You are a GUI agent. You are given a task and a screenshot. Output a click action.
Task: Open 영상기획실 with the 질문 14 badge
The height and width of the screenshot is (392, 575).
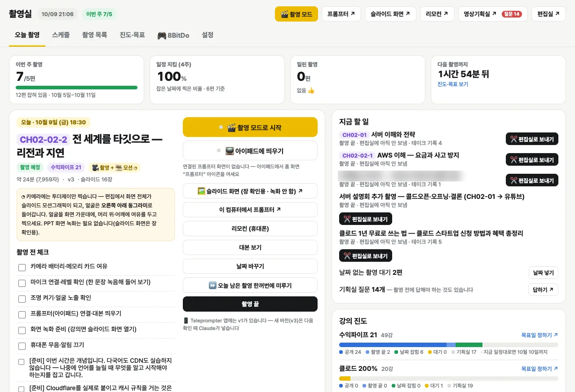493,14
